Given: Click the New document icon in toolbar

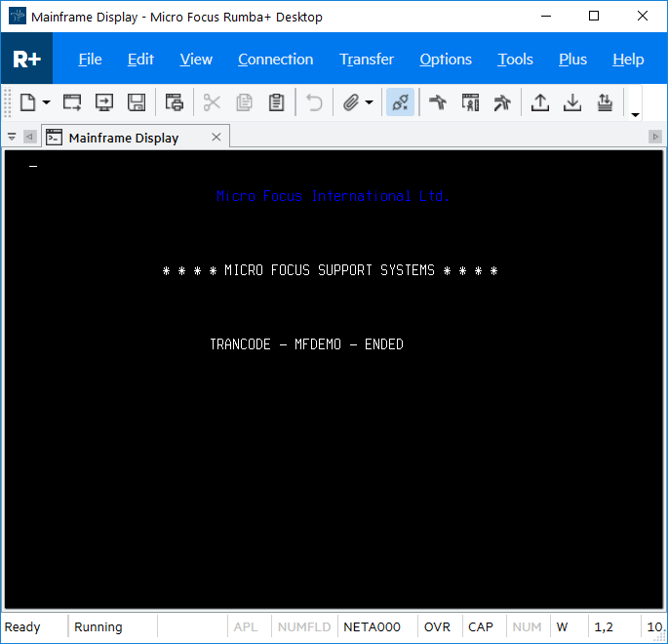Looking at the screenshot, I should (27, 102).
